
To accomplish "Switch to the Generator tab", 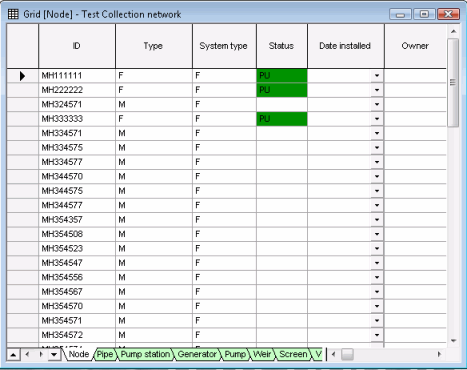I will (x=197, y=354).
